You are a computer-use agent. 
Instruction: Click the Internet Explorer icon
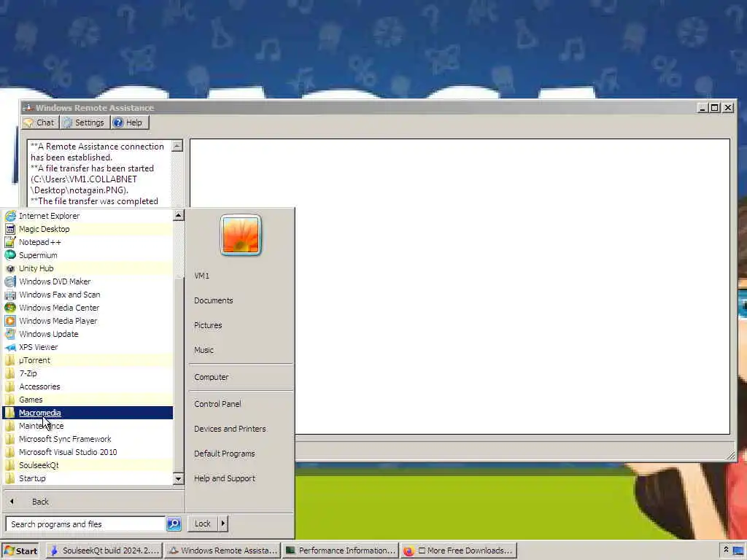pyautogui.click(x=10, y=216)
